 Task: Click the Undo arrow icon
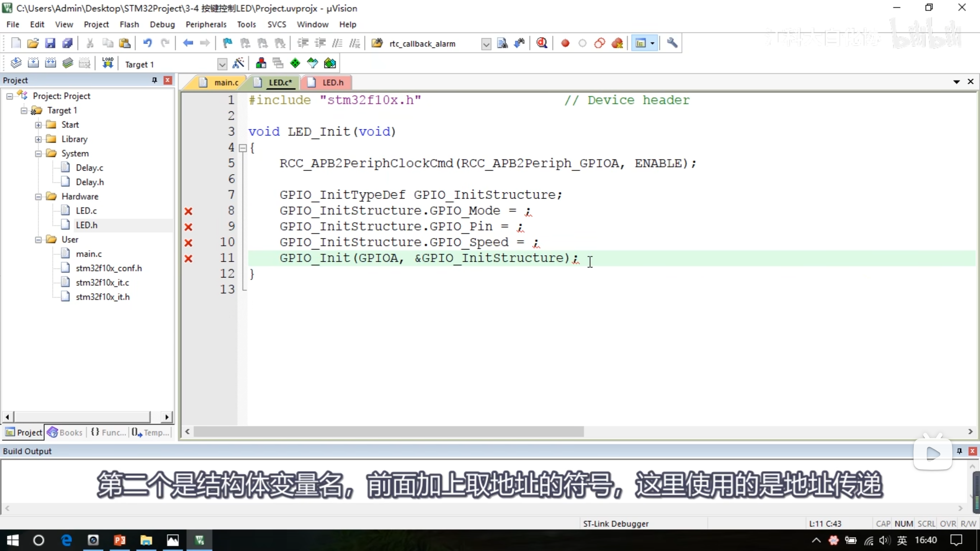[x=147, y=43]
